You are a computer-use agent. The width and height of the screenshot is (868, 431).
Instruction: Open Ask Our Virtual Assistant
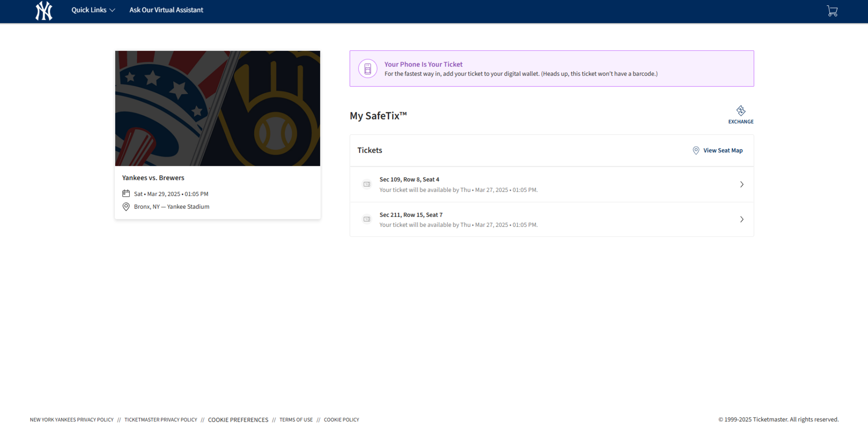coord(166,10)
